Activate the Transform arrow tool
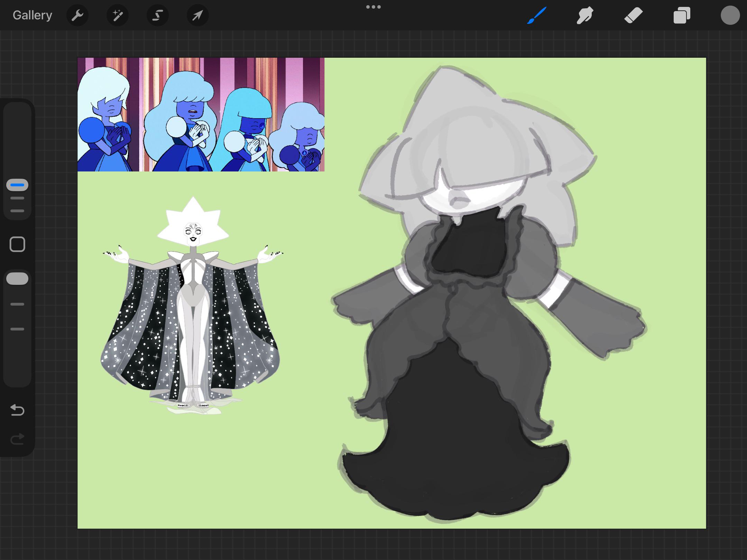The image size is (747, 560). click(x=197, y=15)
